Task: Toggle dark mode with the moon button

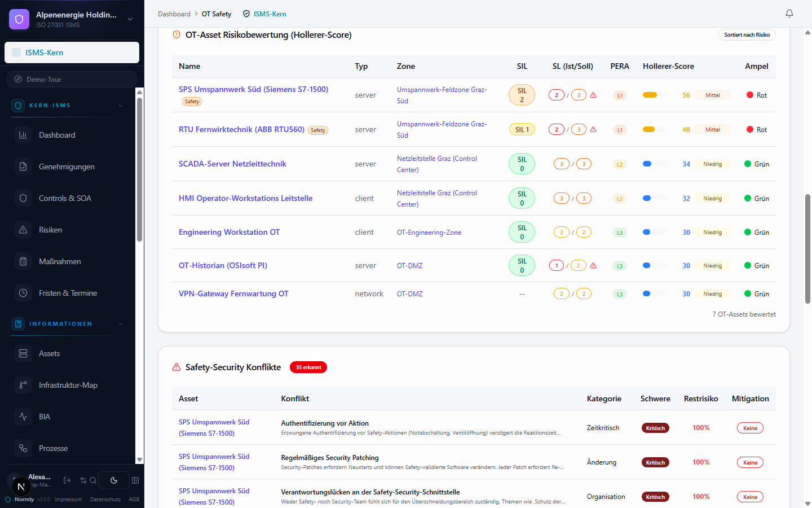Action: point(114,480)
